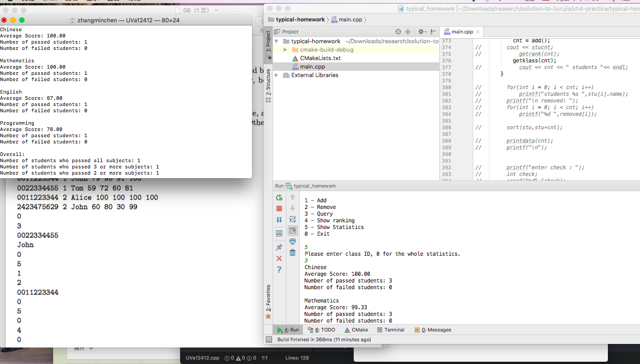Jump up the stack trace with the up arrow
This screenshot has height=364, width=640.
point(293,197)
